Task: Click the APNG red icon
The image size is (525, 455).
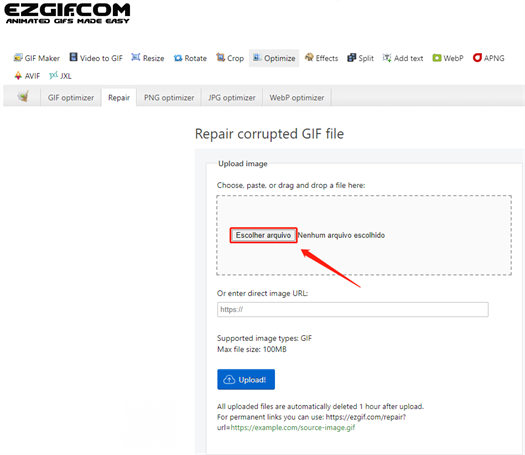Action: click(x=477, y=58)
